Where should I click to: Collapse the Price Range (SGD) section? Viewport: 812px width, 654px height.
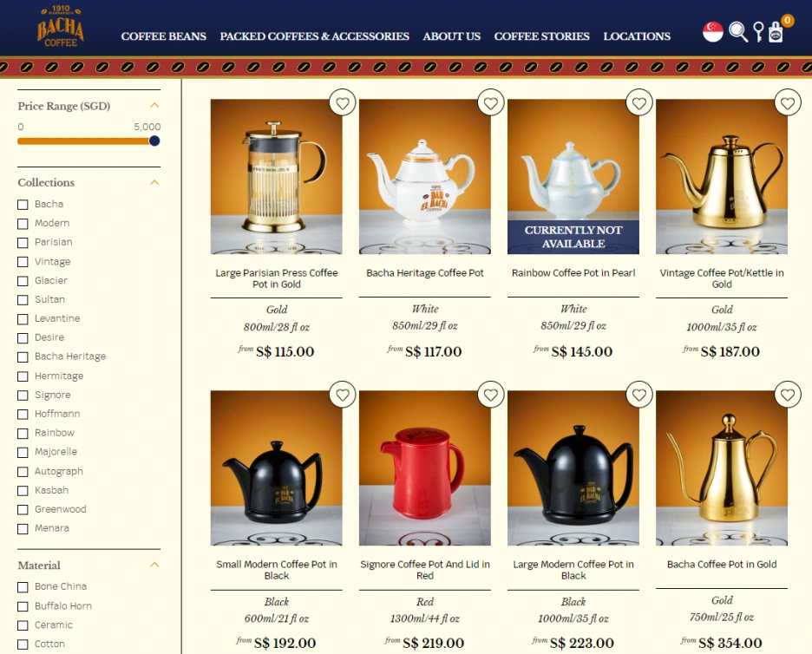[154, 106]
